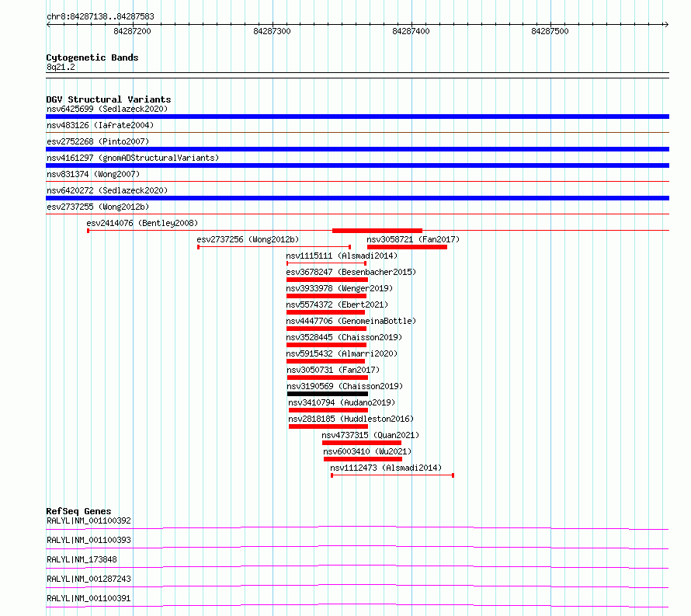Click the thin red line of esv2737256
691x616 pixels.
pos(274,247)
